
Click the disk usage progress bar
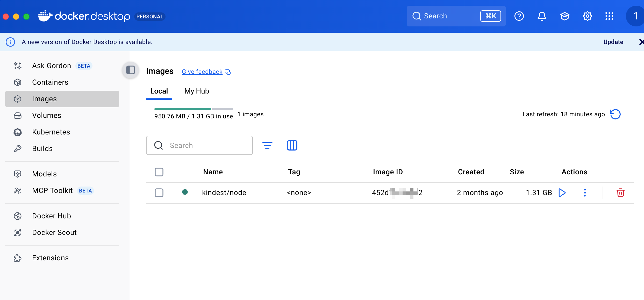click(194, 109)
